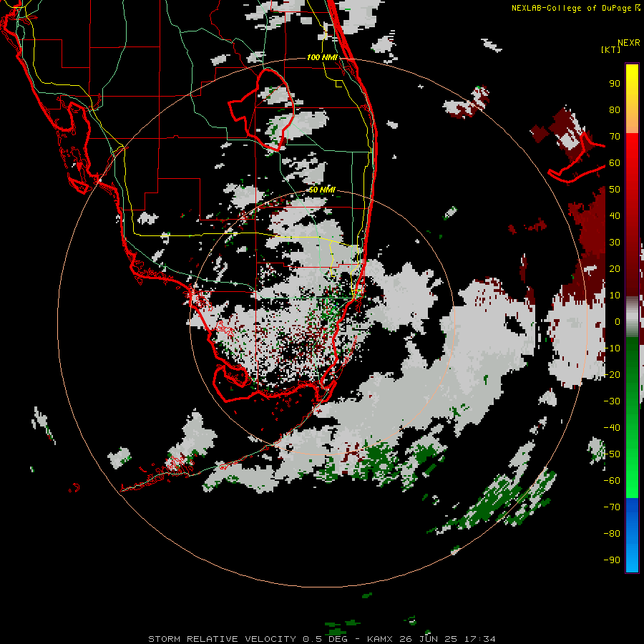Screen dimensions: 644x644
Task: Click the Storm Relative Velocity caption text
Action: point(322,639)
